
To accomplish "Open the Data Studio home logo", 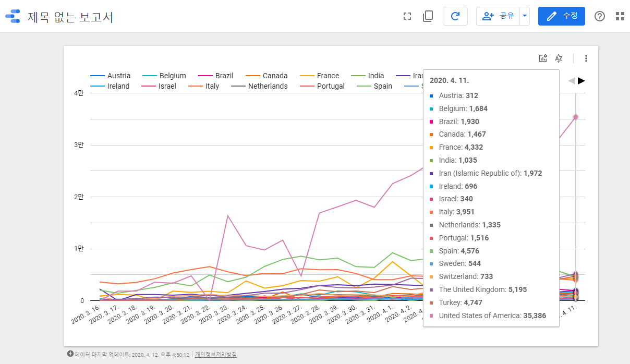I will (13, 16).
